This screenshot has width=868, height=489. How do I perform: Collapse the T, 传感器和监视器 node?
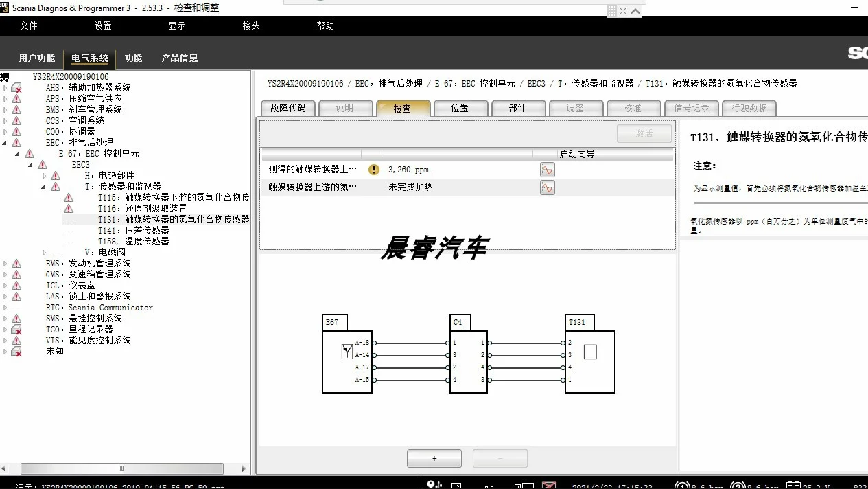(x=45, y=187)
